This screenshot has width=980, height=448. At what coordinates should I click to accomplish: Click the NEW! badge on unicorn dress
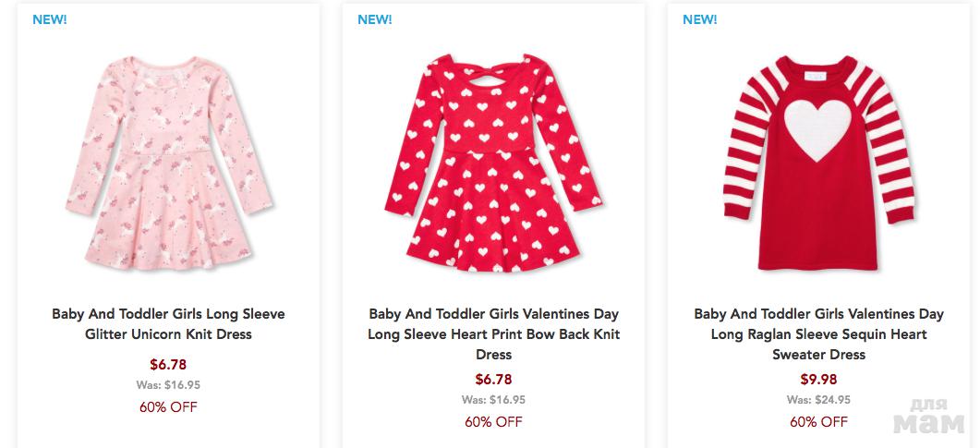(50, 19)
